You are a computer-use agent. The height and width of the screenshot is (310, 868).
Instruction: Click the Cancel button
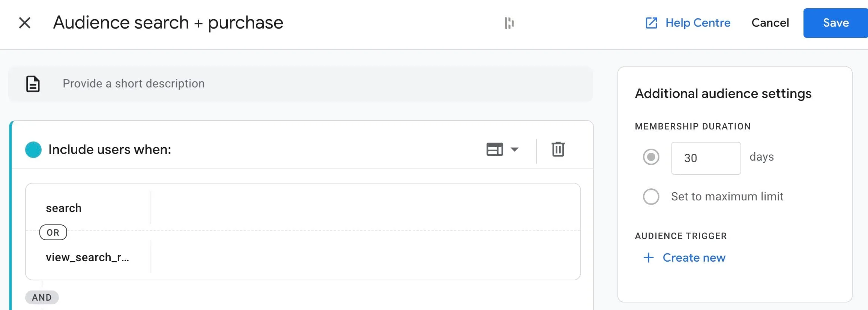click(770, 23)
